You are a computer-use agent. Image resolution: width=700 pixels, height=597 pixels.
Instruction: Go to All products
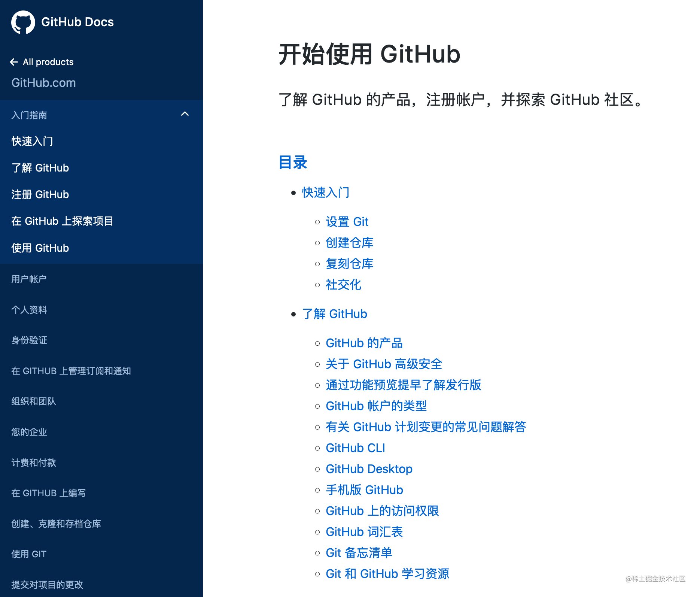48,62
